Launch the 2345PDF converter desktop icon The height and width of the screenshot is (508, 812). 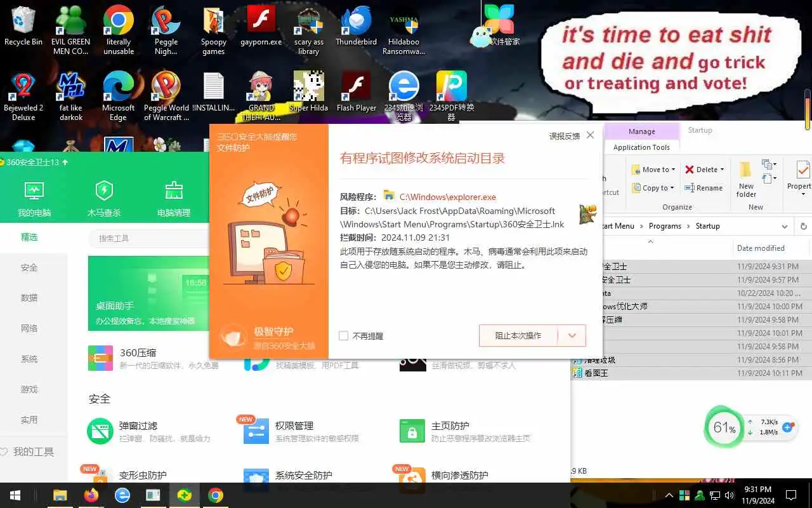[452, 96]
